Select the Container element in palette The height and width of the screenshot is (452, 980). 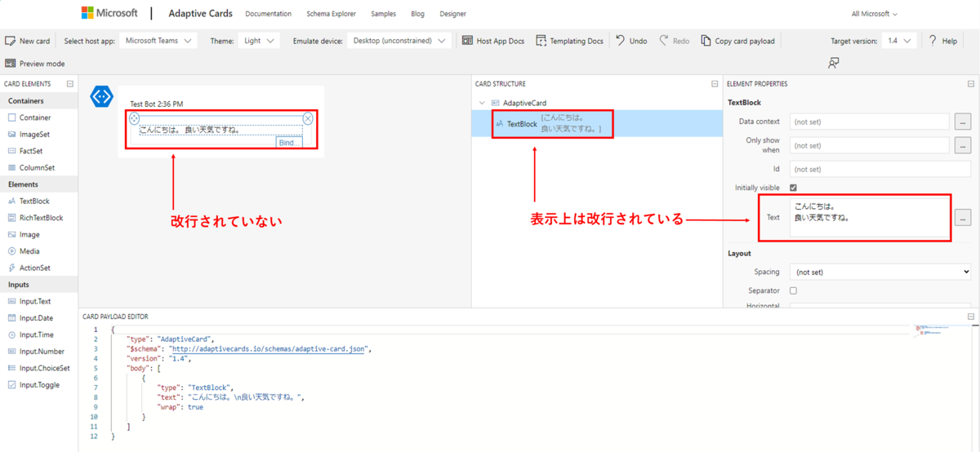[x=35, y=117]
